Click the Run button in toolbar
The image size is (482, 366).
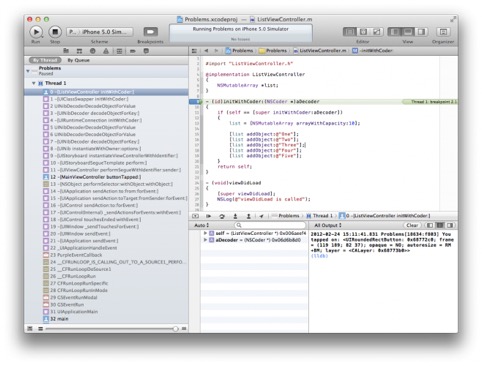point(36,32)
